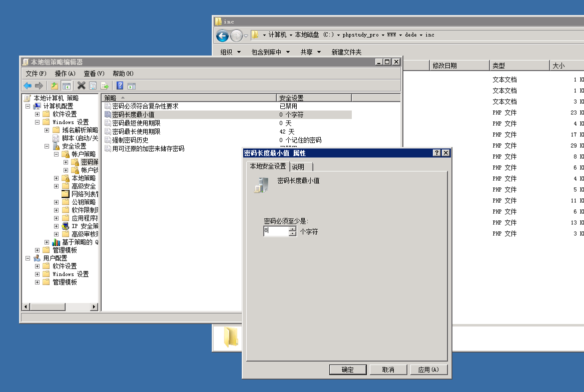
Task: Click the Explorer window blue Back button
Action: pyautogui.click(x=222, y=35)
